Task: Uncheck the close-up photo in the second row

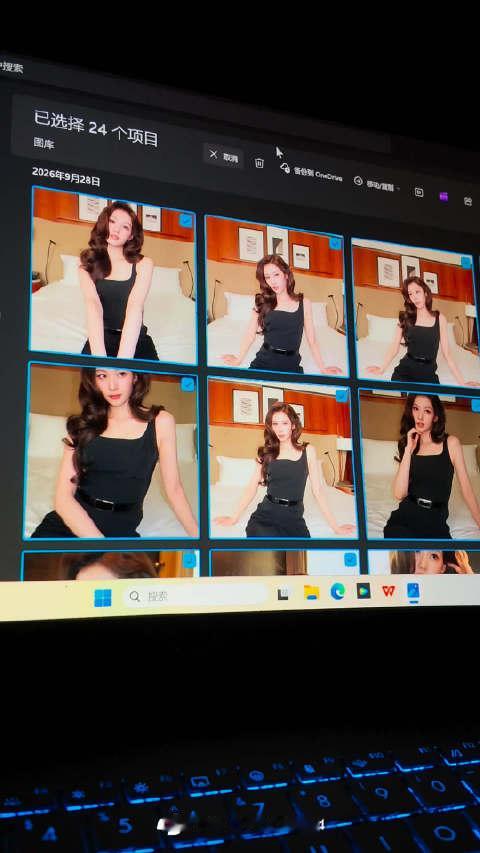Action: (x=188, y=384)
